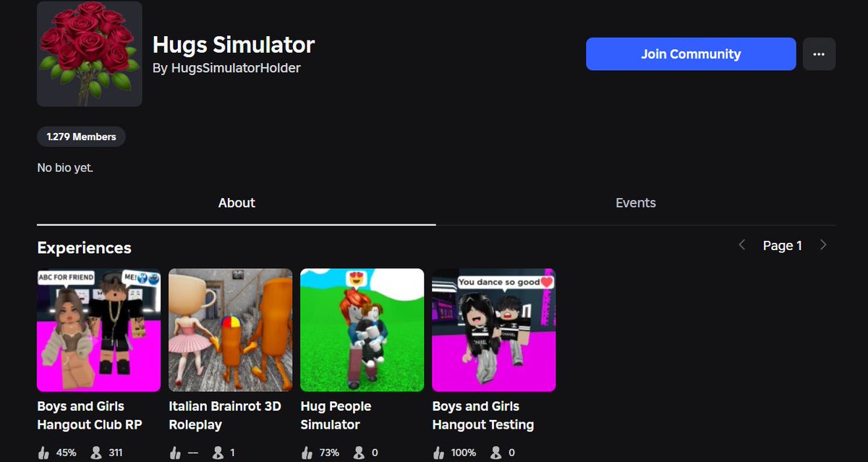Open Hug People Simulator thumbnail

pos(362,330)
